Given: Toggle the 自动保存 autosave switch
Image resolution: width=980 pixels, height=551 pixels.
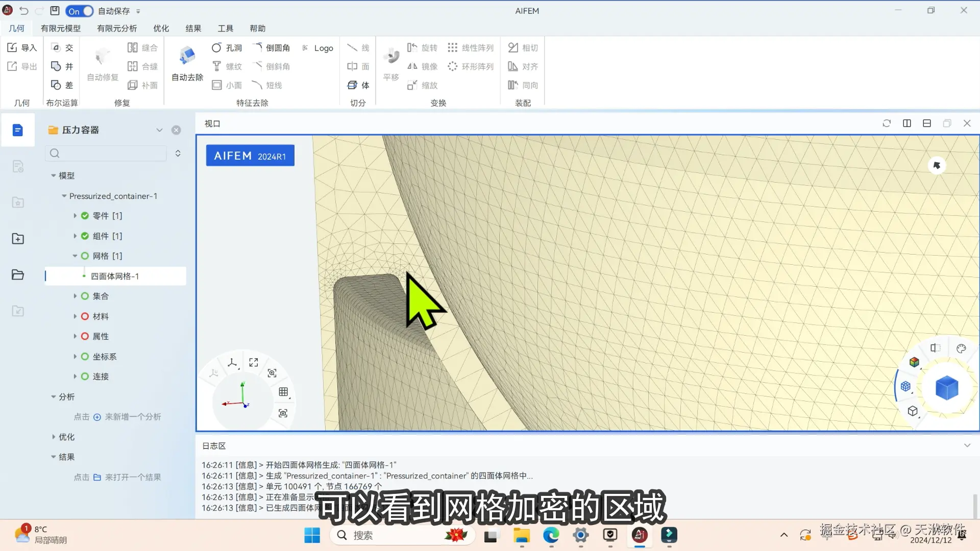Looking at the screenshot, I should point(80,11).
